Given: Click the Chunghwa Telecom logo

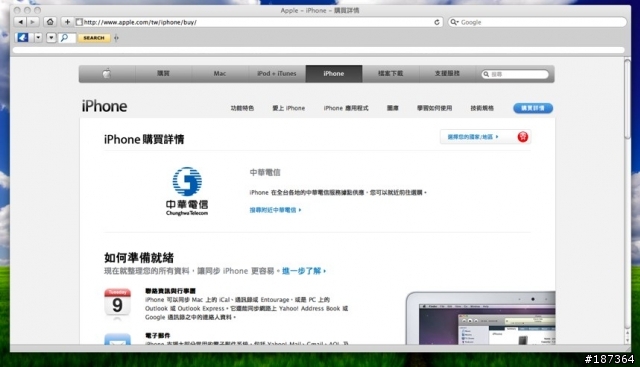Looking at the screenshot, I should click(x=187, y=191).
